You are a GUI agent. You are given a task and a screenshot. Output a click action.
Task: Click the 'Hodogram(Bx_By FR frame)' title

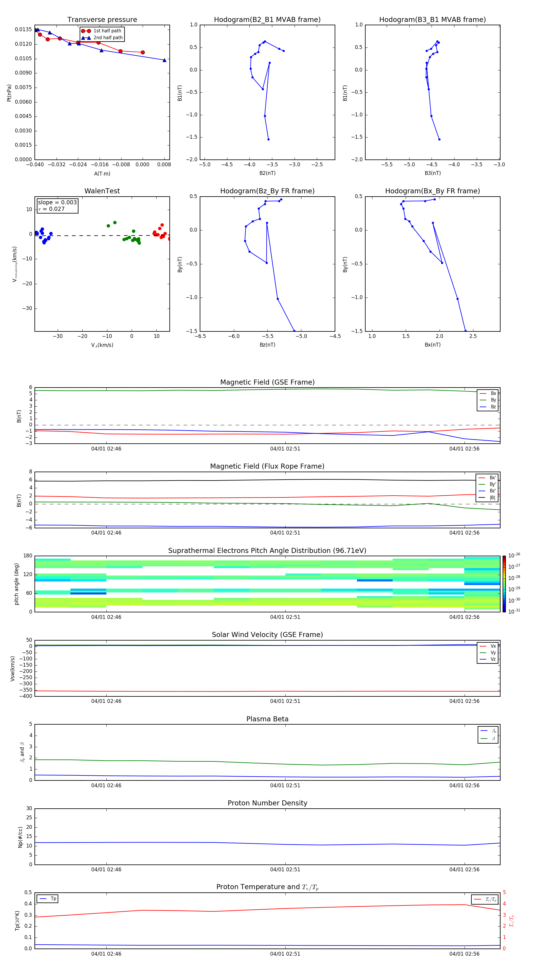coord(432,191)
